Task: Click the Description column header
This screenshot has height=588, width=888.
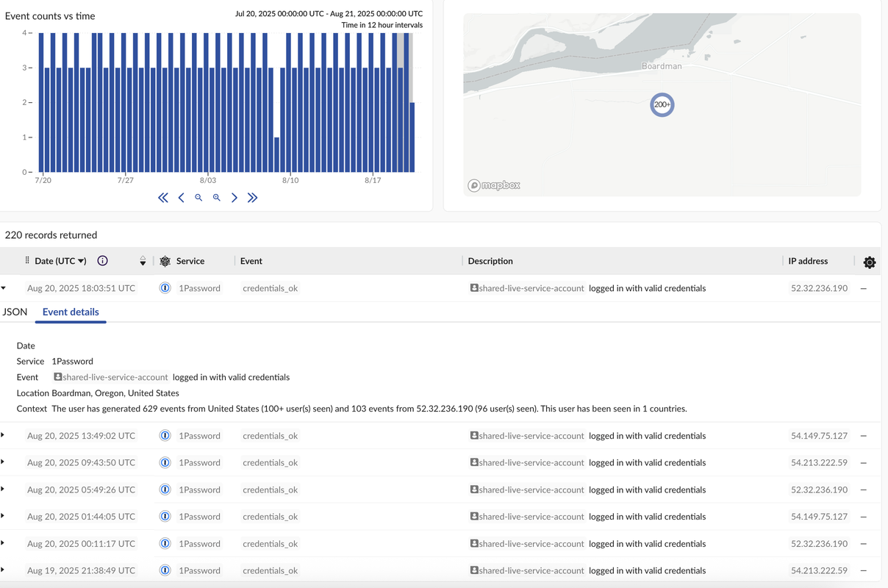Action: 490,261
